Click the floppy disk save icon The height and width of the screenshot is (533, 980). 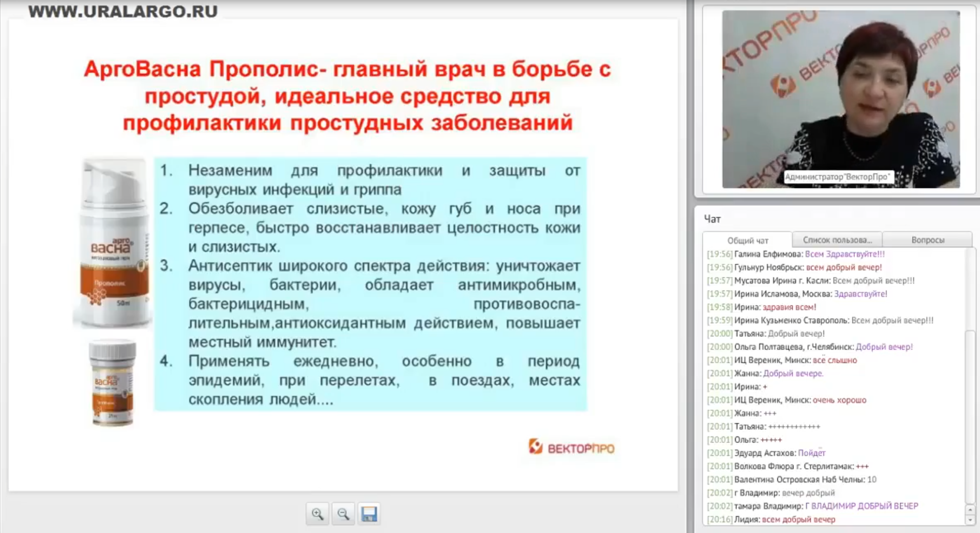click(x=369, y=514)
